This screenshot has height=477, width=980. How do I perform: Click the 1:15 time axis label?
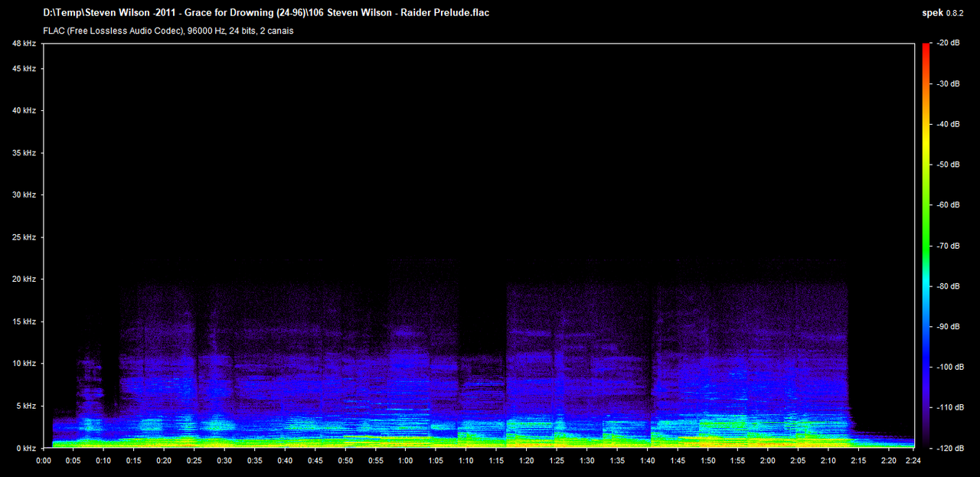coord(496,461)
